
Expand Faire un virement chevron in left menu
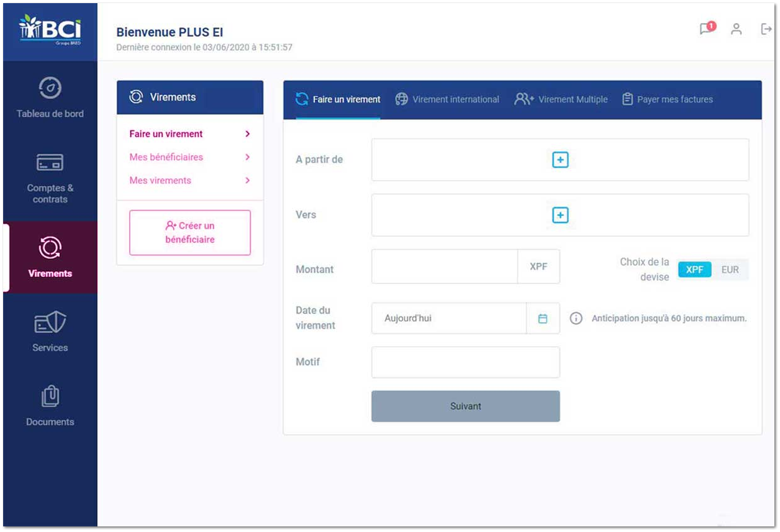(x=247, y=134)
